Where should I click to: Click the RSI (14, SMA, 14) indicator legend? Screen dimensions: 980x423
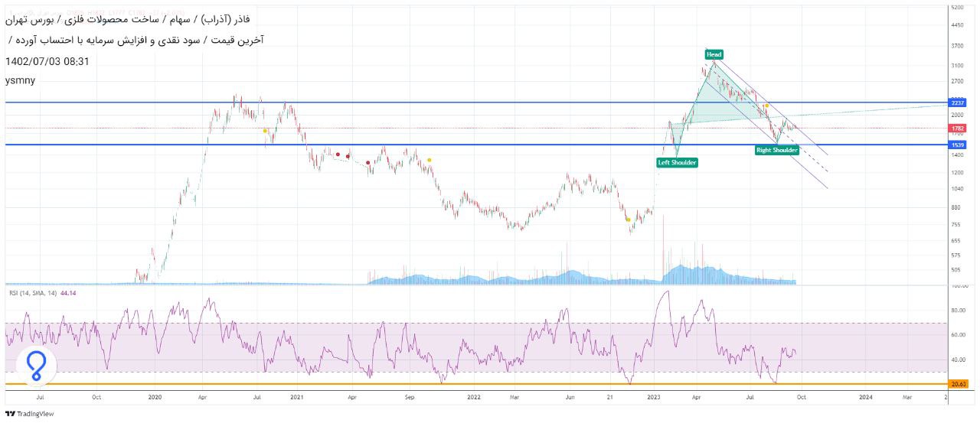(32, 293)
